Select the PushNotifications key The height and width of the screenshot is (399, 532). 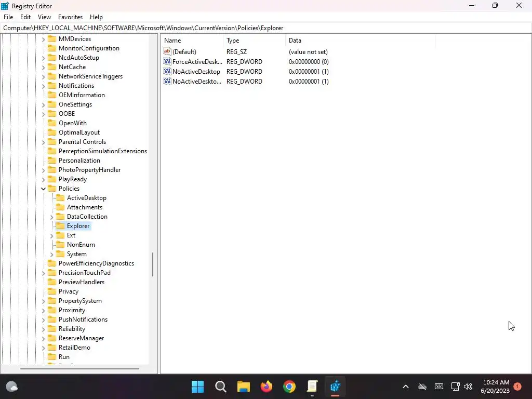point(83,320)
